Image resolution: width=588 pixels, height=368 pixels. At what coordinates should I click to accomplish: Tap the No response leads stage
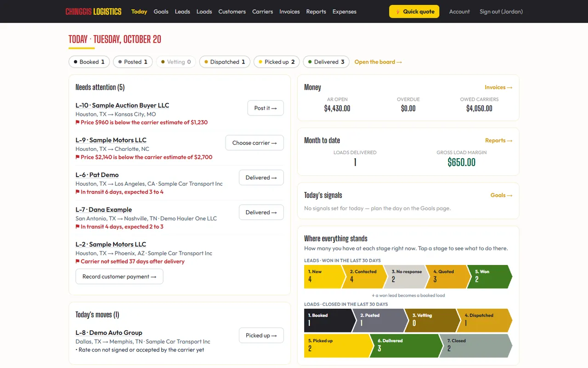[407, 276]
